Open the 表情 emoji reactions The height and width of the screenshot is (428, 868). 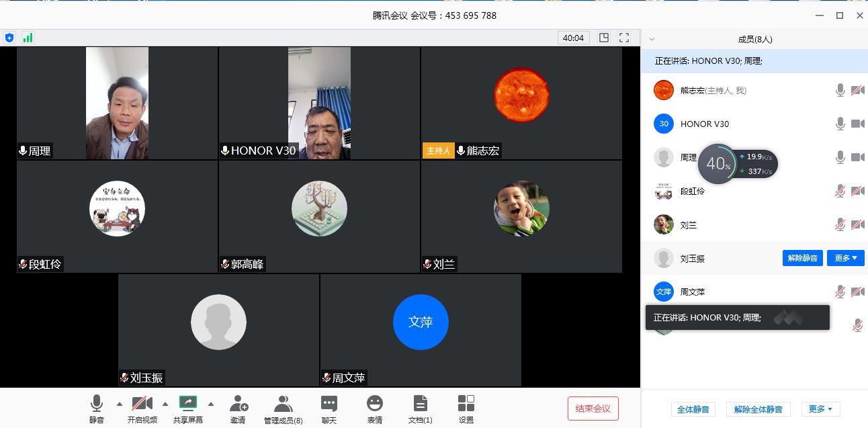374,404
